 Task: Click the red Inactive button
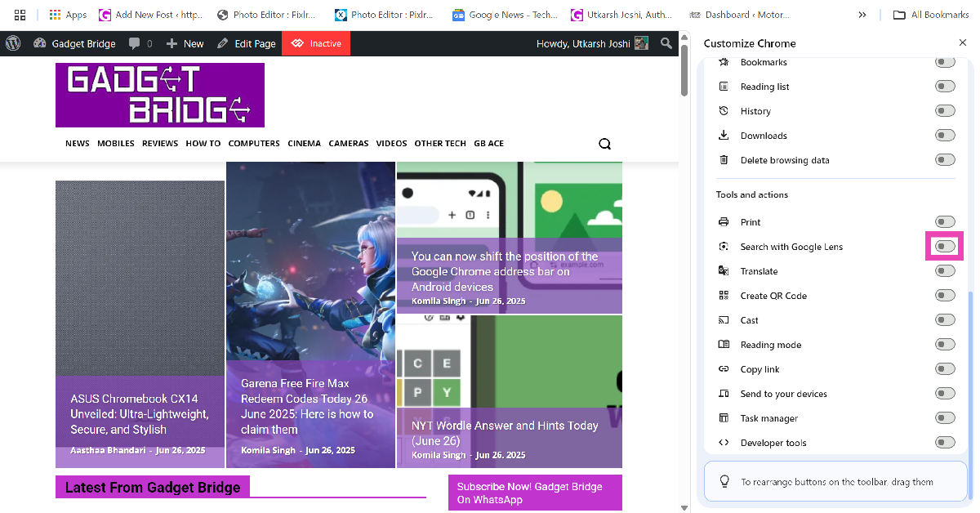tap(316, 43)
